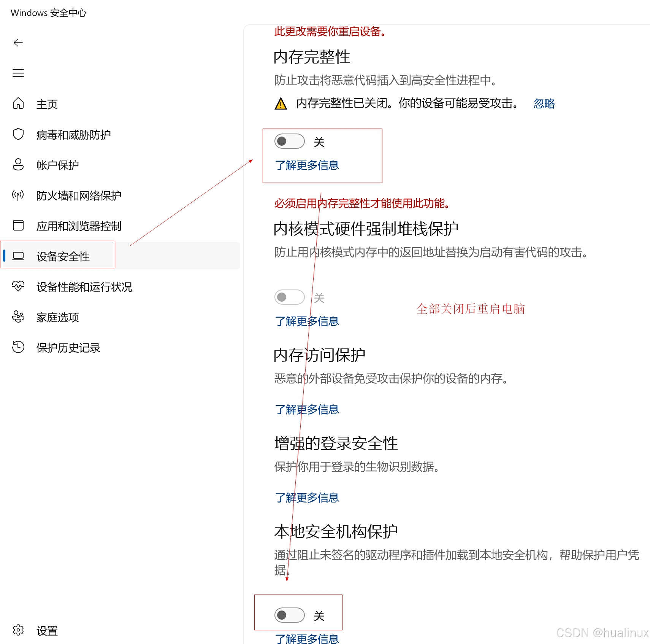This screenshot has width=650, height=644.
Task: Click the heart icon for 设备性能和运行状况
Action: point(18,286)
